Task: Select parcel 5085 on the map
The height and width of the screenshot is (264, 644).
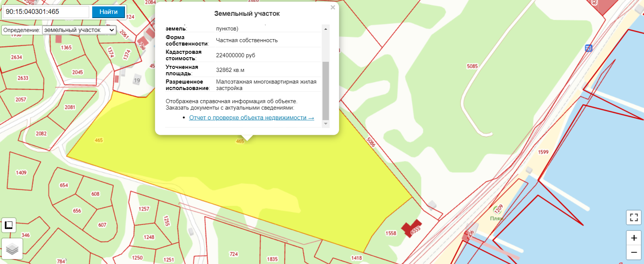Action: (472, 66)
